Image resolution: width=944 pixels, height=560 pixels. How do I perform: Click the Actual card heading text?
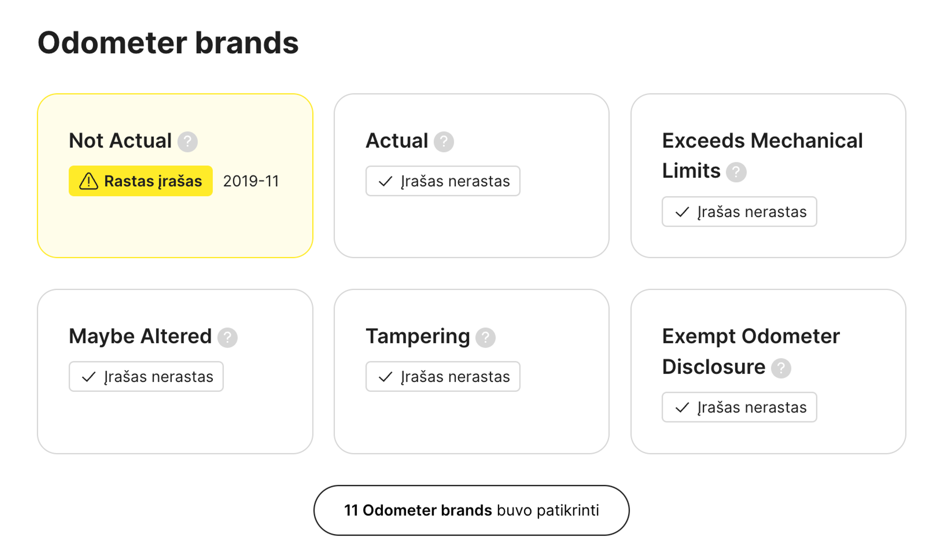pyautogui.click(x=397, y=141)
